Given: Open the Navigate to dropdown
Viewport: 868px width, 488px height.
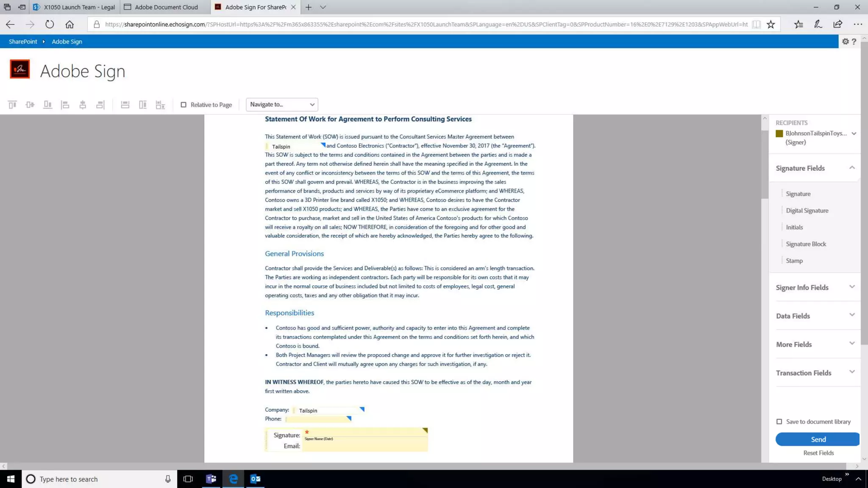Looking at the screenshot, I should 282,105.
